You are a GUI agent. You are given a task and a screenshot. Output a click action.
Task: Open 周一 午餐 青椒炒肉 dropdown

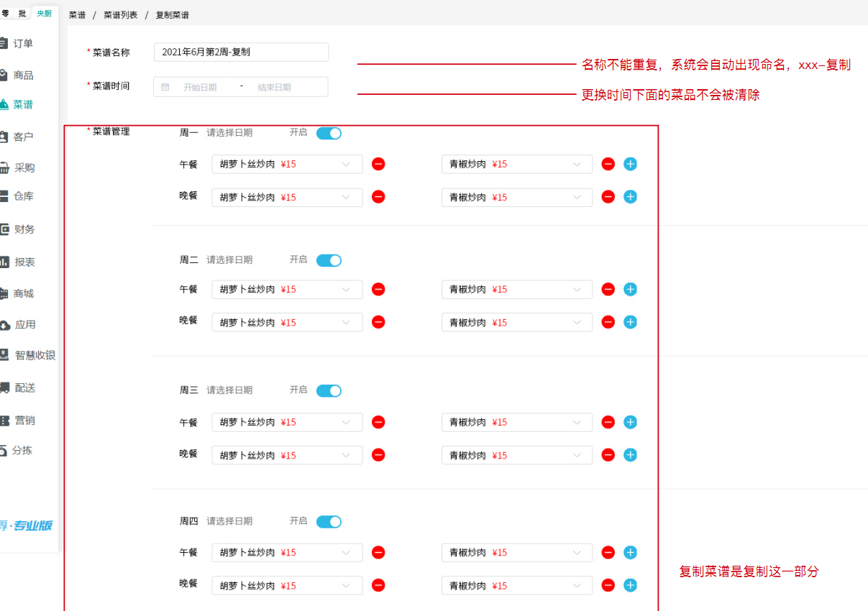click(517, 165)
